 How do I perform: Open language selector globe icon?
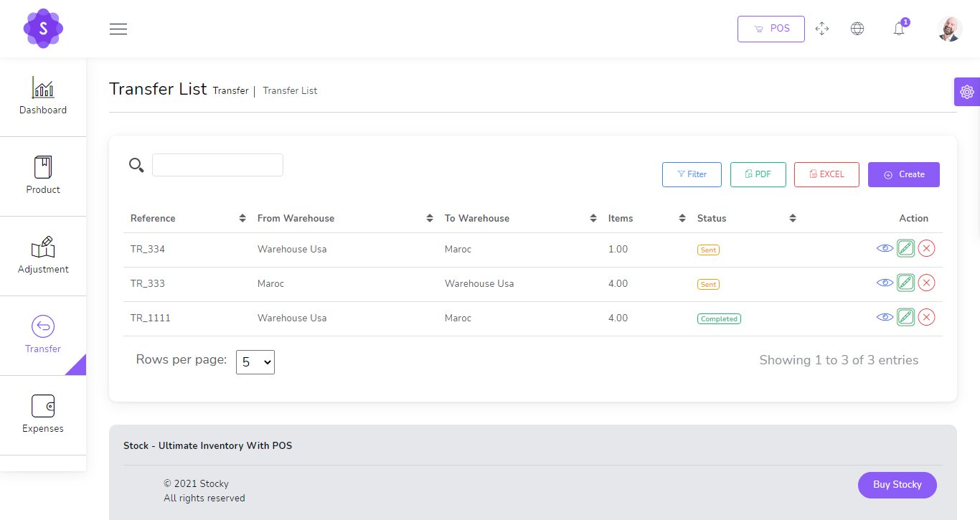click(x=857, y=29)
